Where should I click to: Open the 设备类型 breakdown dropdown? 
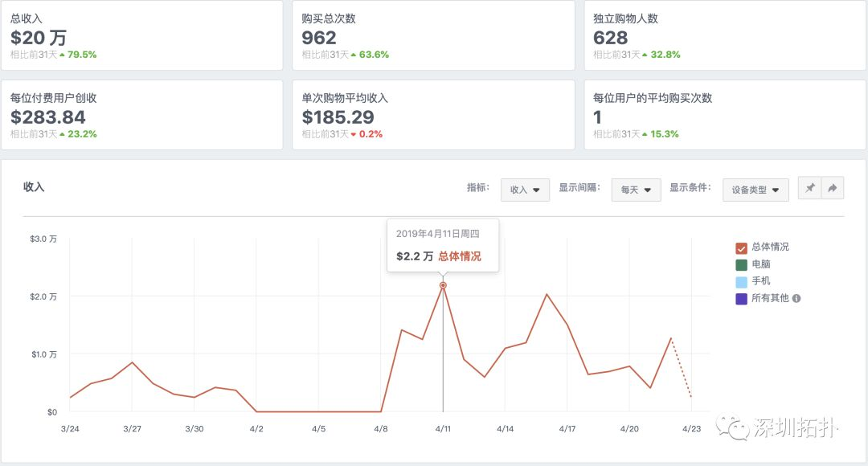755,190
